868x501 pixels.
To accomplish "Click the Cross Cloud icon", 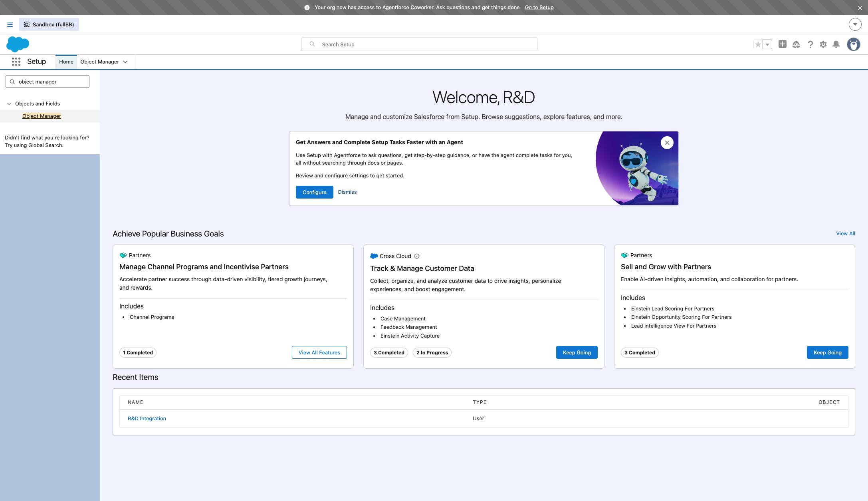I will point(374,256).
